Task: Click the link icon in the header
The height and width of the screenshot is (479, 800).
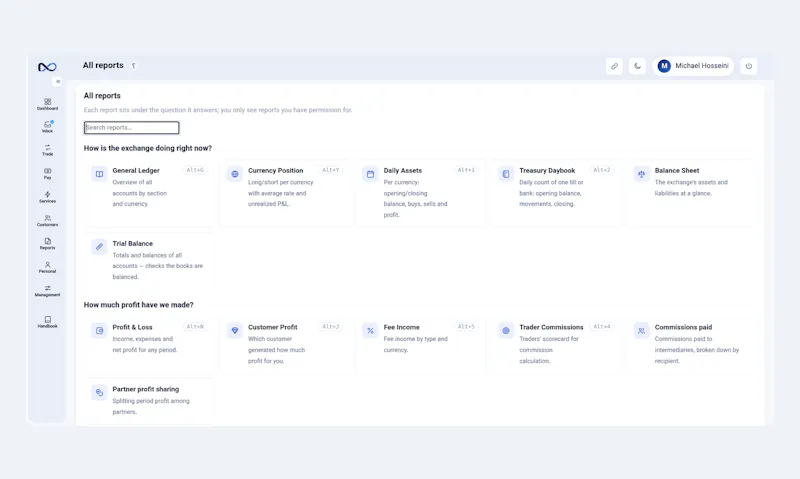Action: point(614,66)
